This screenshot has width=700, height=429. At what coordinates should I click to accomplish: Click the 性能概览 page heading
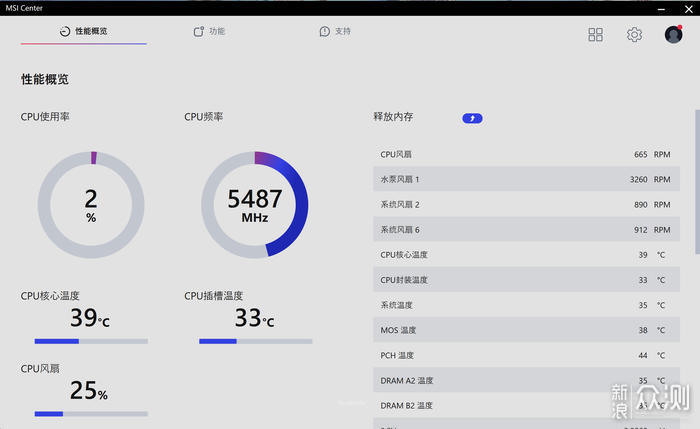45,79
